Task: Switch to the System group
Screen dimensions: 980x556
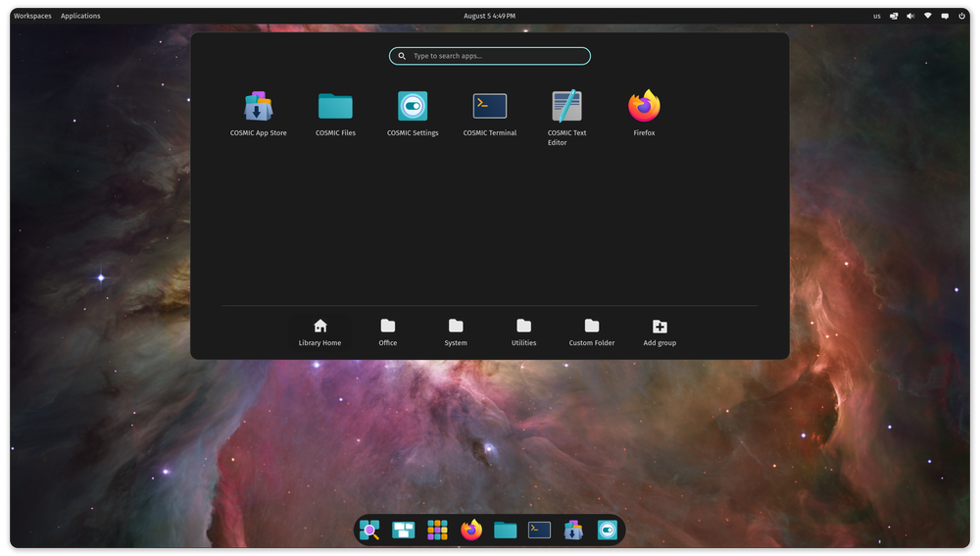Action: coord(456,332)
